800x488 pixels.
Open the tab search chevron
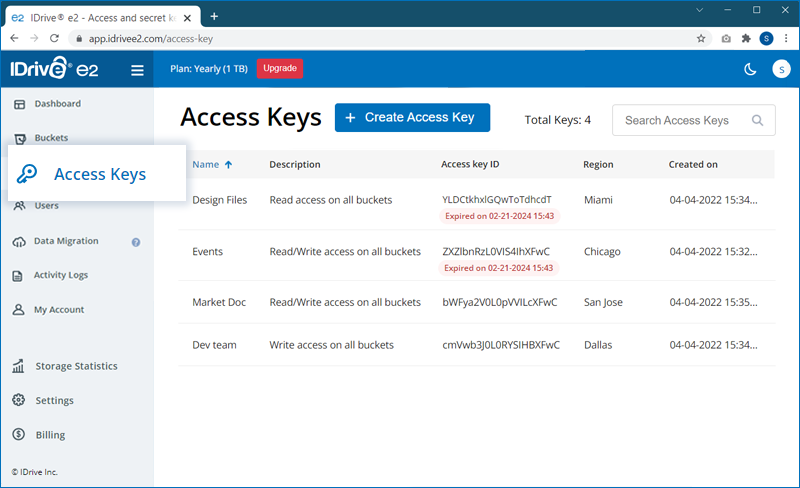click(x=699, y=10)
